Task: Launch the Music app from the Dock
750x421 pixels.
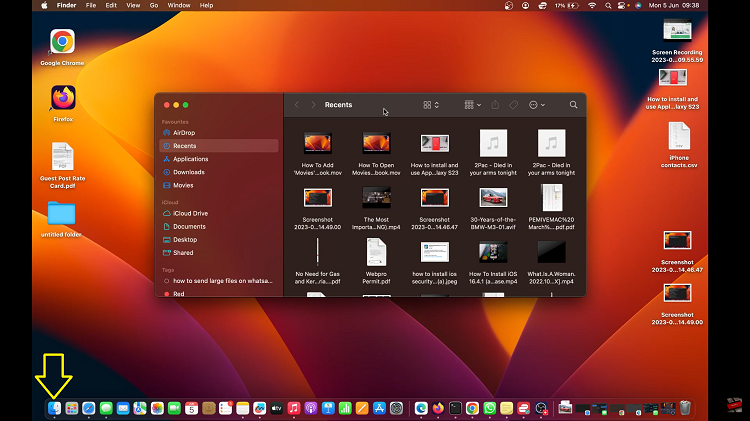Action: [x=294, y=408]
